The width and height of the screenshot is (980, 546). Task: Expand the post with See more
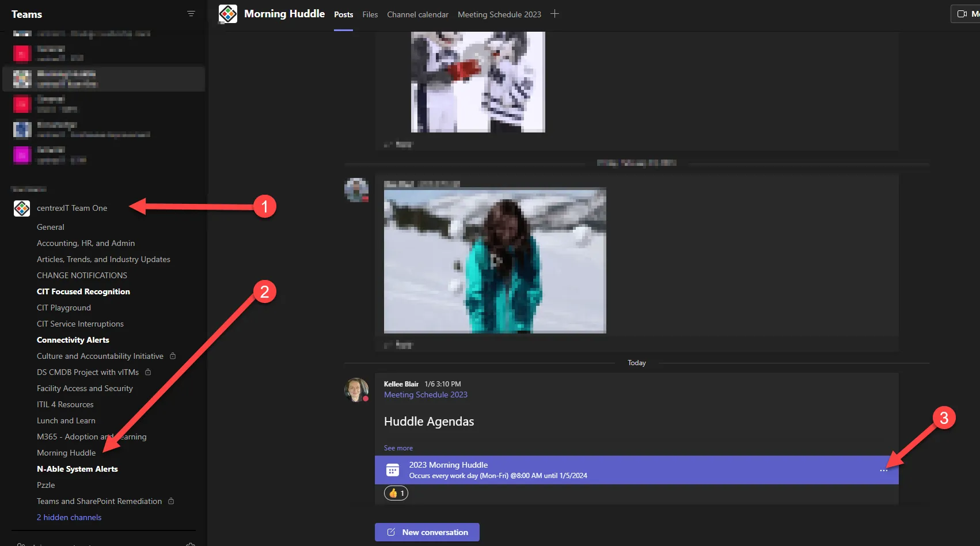(398, 448)
